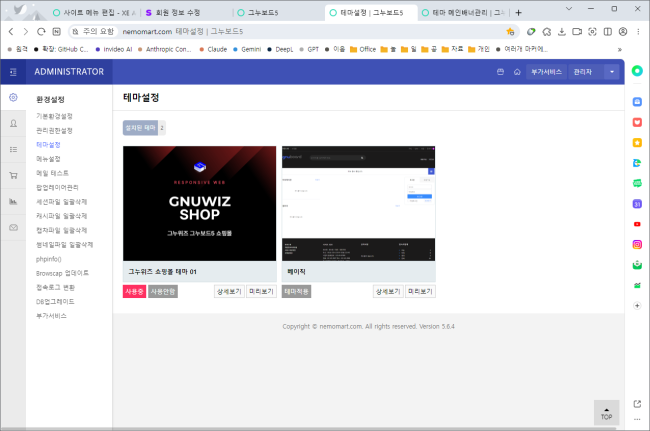
Task: Click 상세보기 for 베이직 theme
Action: (388, 291)
